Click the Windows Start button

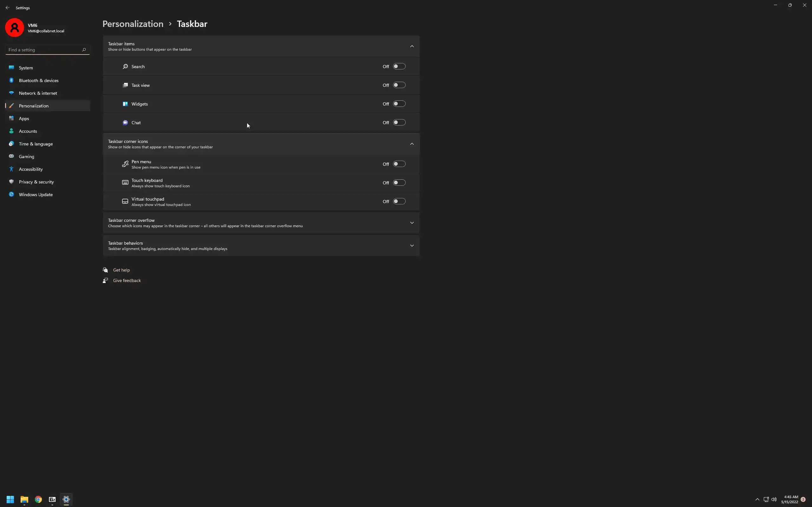(x=10, y=499)
